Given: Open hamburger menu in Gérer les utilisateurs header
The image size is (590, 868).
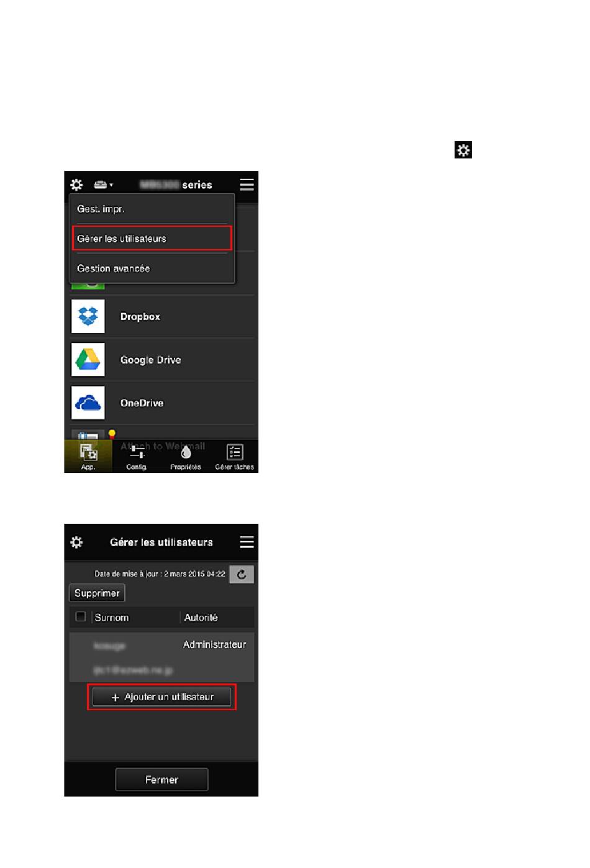Looking at the screenshot, I should click(247, 542).
